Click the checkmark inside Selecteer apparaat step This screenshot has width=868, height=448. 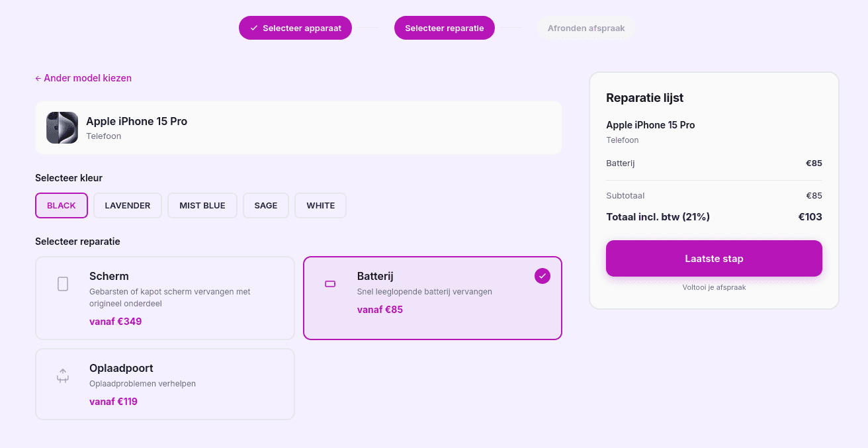253,28
